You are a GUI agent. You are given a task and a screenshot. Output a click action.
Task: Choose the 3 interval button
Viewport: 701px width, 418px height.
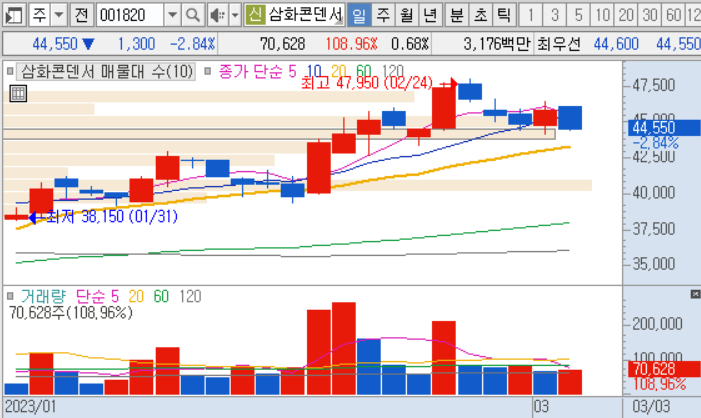555,15
